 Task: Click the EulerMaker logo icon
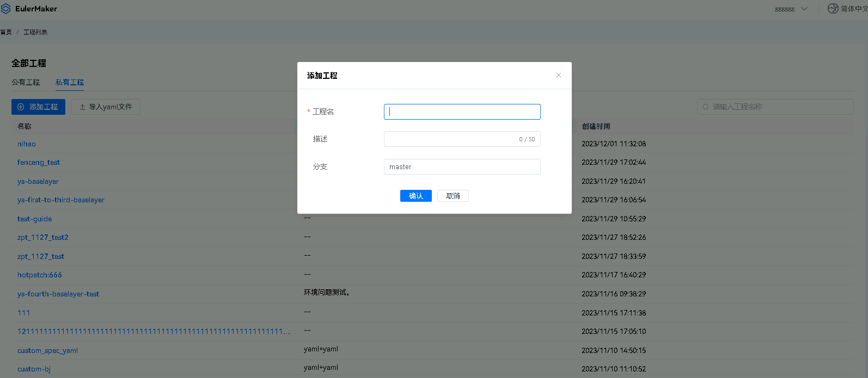(6, 9)
